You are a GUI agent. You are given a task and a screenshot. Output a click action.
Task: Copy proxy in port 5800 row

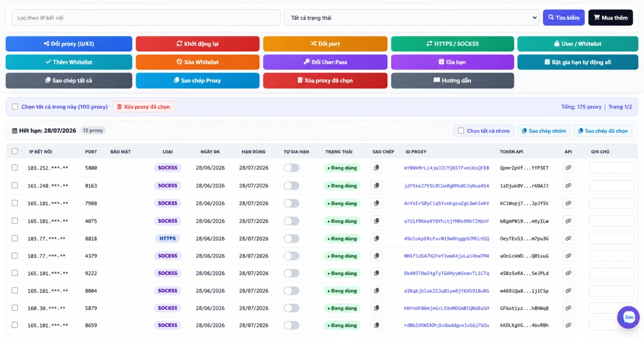(376, 168)
